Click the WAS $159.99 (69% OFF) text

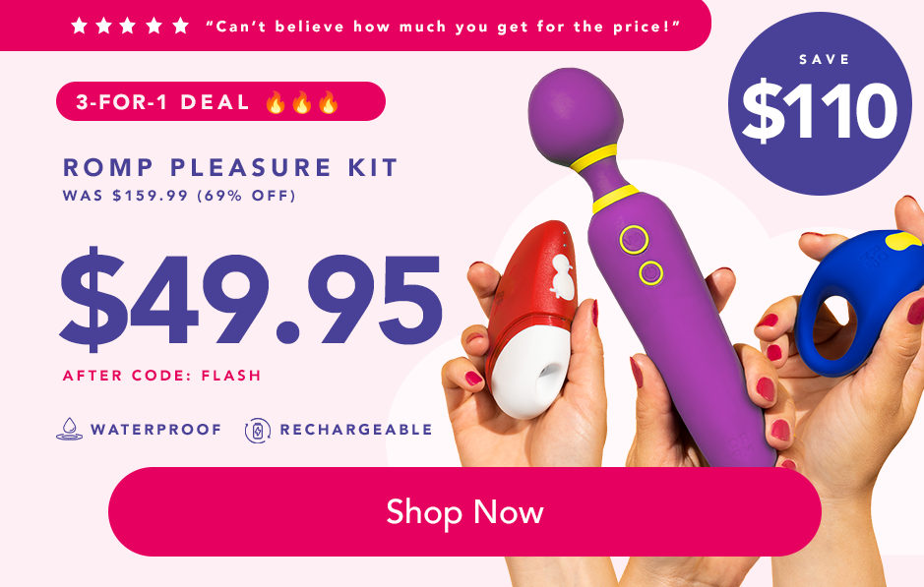point(179,196)
